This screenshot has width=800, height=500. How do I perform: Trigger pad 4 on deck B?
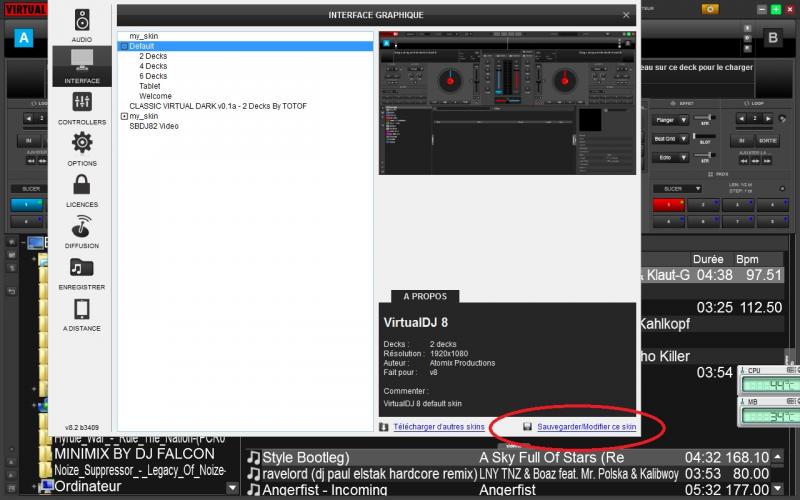[772, 205]
